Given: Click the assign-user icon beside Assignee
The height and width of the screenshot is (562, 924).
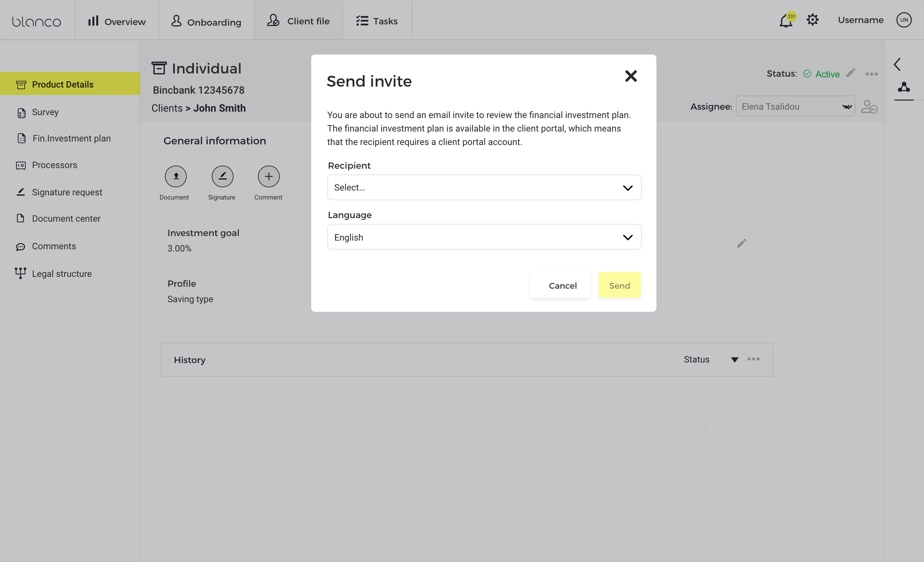Looking at the screenshot, I should click(869, 106).
